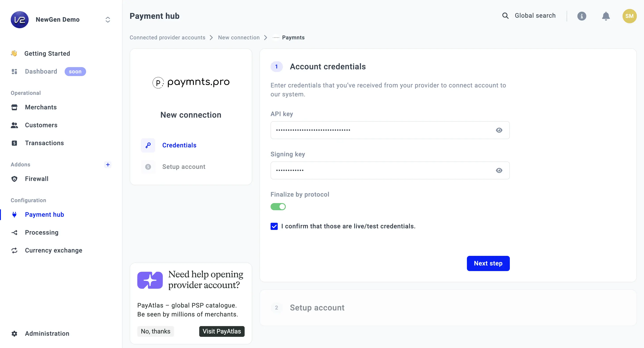Go to New connection breadcrumb
This screenshot has height=348, width=644.
[x=239, y=38]
